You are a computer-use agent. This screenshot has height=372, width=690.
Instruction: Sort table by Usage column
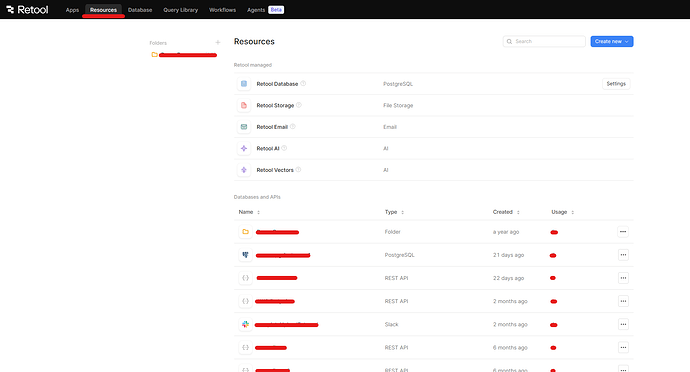[562, 212]
